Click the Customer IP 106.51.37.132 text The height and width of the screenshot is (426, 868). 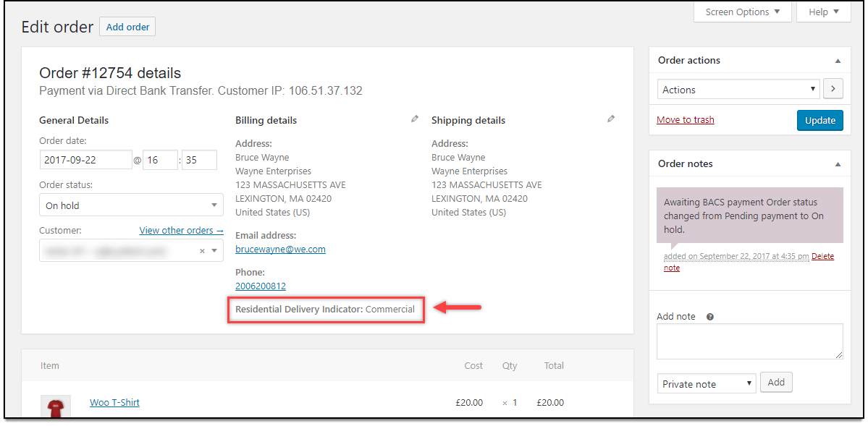(290, 90)
